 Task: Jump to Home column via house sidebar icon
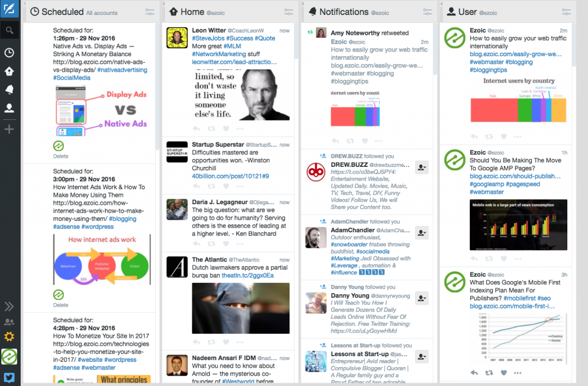tap(9, 71)
